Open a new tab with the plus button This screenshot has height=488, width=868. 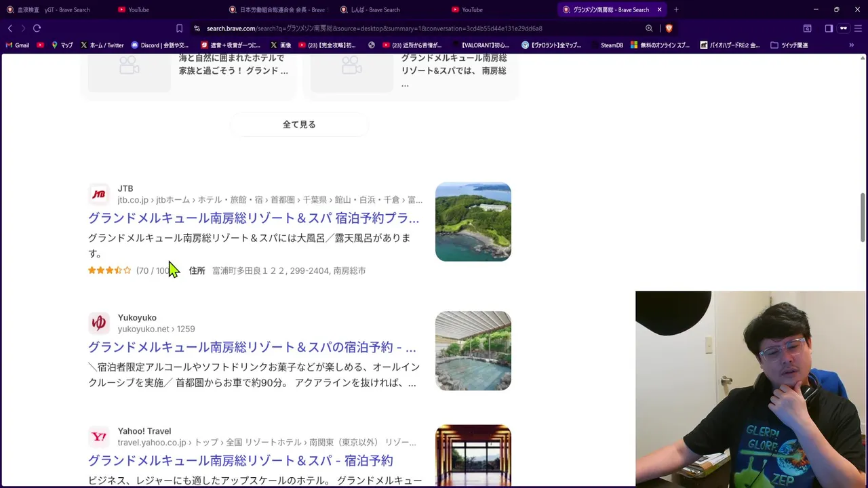pyautogui.click(x=676, y=9)
